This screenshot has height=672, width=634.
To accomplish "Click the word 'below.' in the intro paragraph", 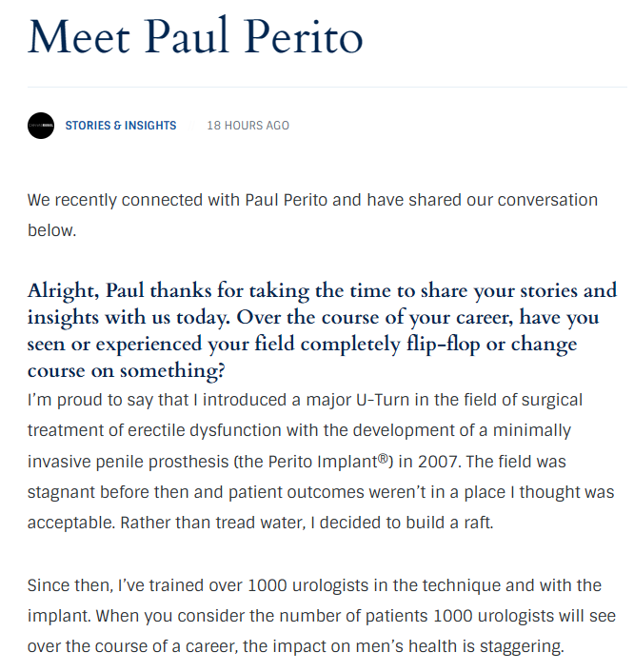I will point(51,230).
